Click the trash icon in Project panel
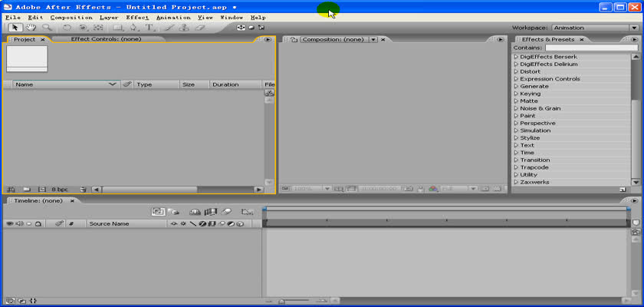Image resolution: width=644 pixels, height=307 pixels. coord(83,190)
